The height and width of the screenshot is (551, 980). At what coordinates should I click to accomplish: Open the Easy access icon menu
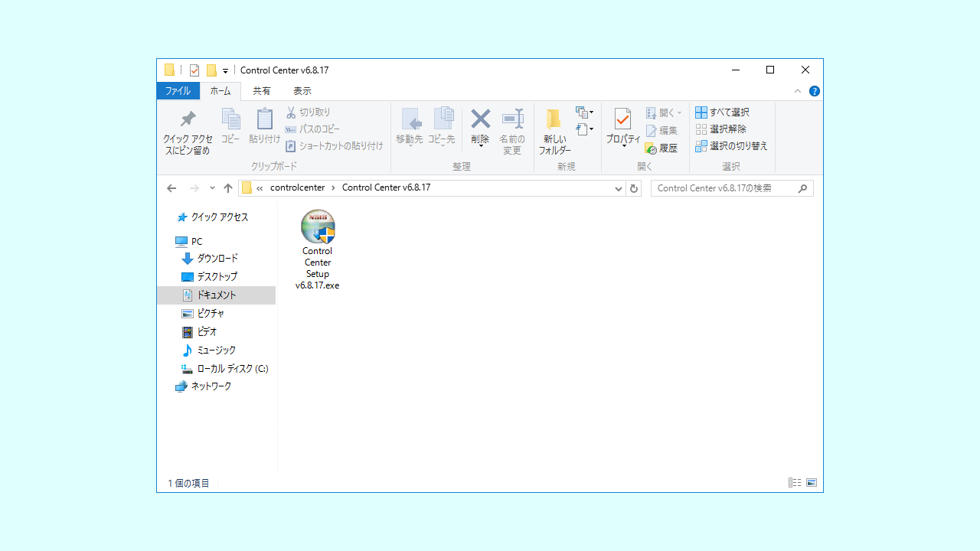(585, 129)
